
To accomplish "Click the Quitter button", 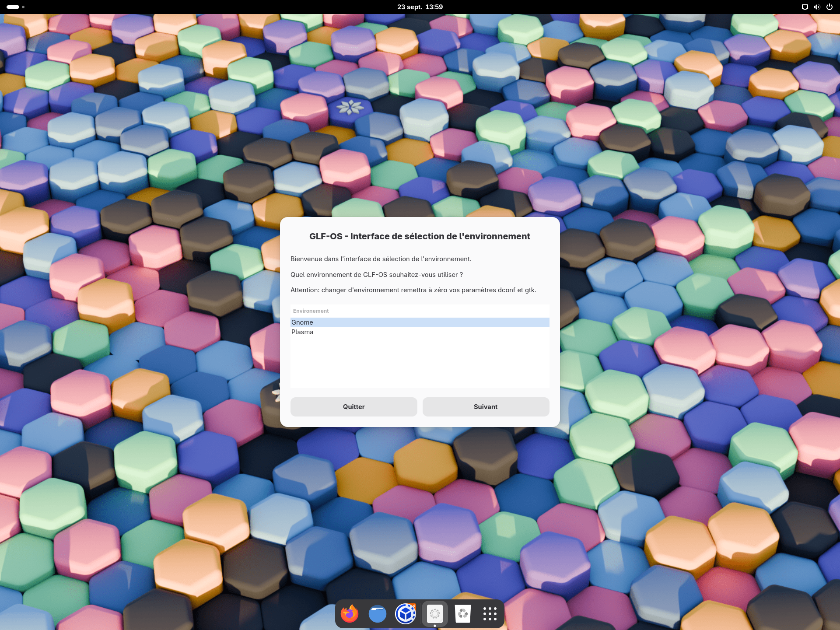I will [x=354, y=407].
